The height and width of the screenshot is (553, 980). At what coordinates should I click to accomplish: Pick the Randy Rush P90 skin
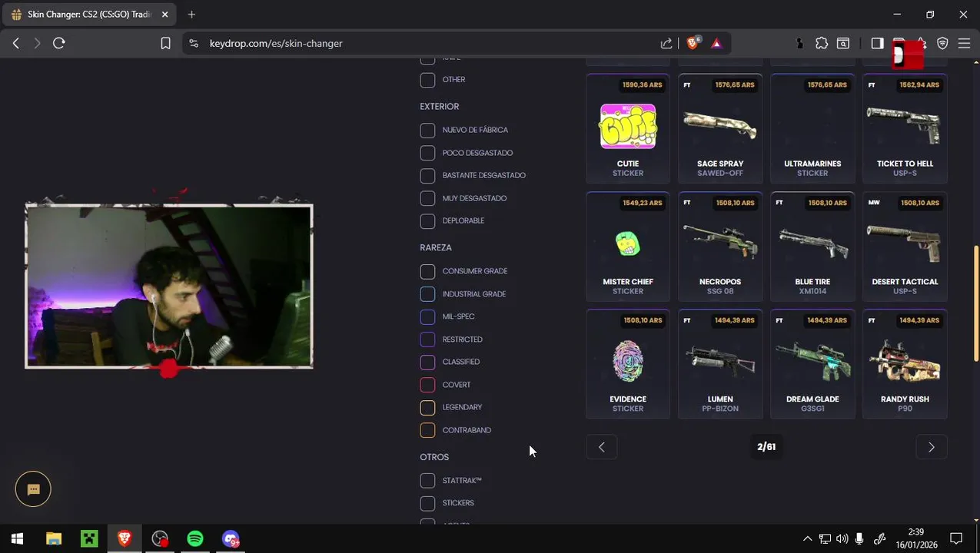tap(905, 364)
